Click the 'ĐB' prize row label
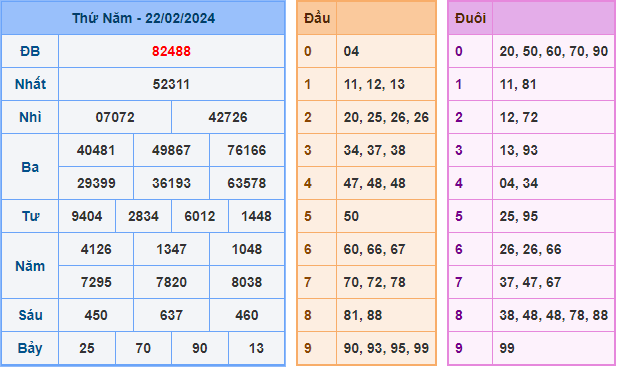This screenshot has width=617, height=367. pyautogui.click(x=30, y=51)
